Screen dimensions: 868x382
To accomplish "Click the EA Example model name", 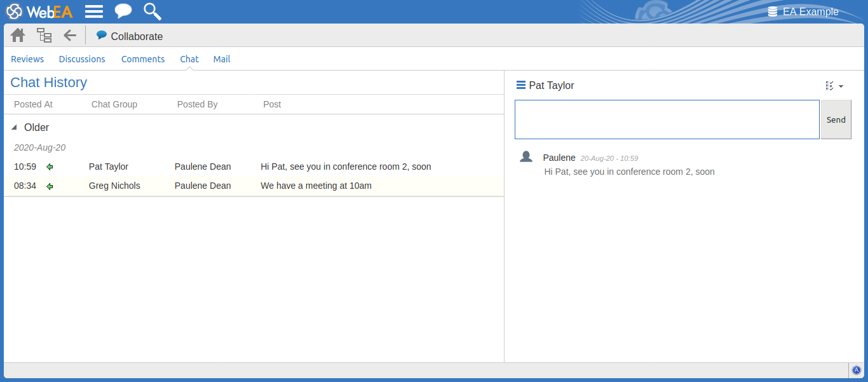I will 810,12.
